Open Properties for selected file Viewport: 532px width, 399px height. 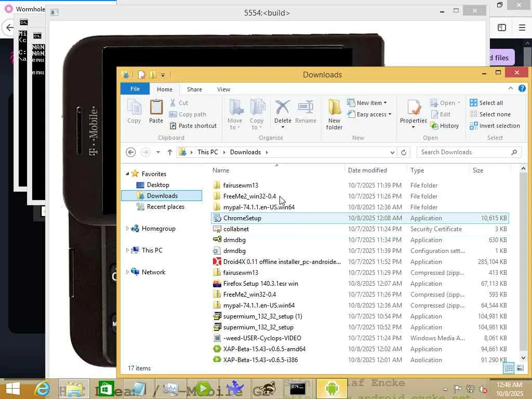coord(413,114)
